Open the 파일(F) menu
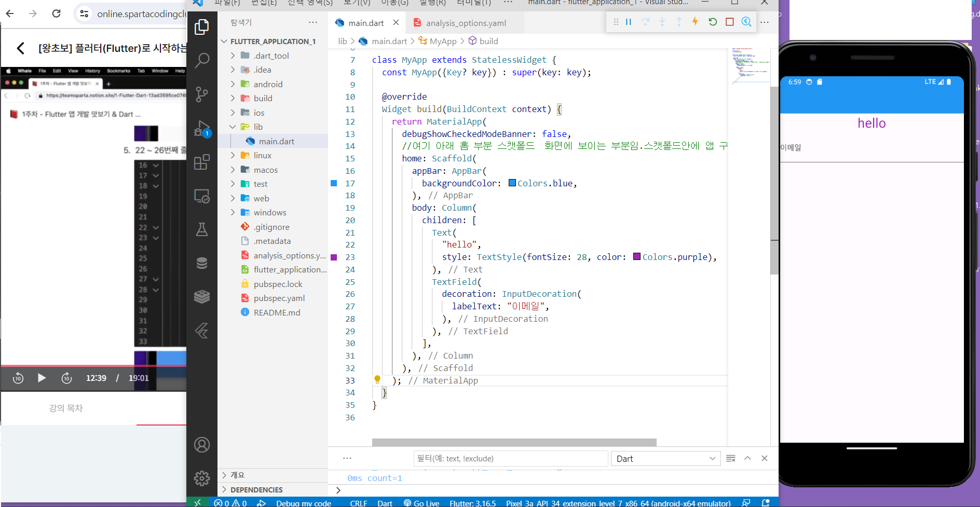 [227, 3]
